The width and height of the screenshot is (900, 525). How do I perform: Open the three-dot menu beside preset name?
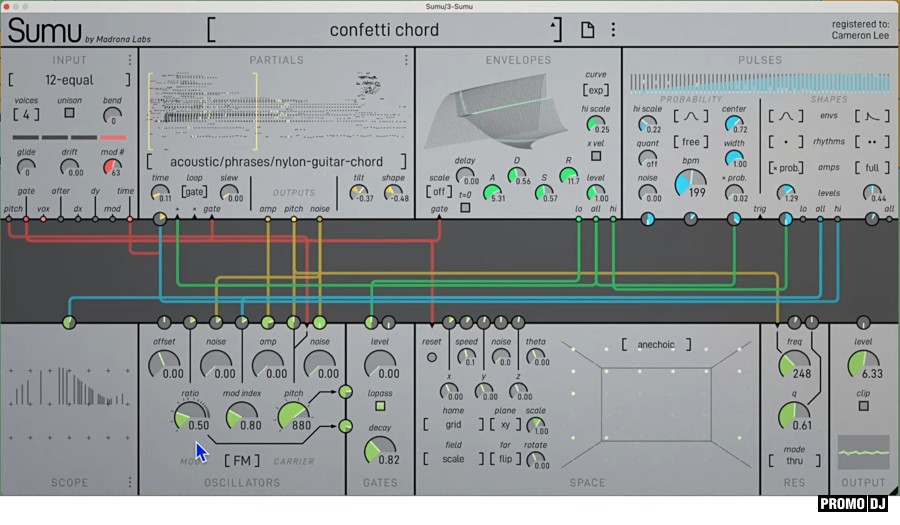(x=613, y=30)
